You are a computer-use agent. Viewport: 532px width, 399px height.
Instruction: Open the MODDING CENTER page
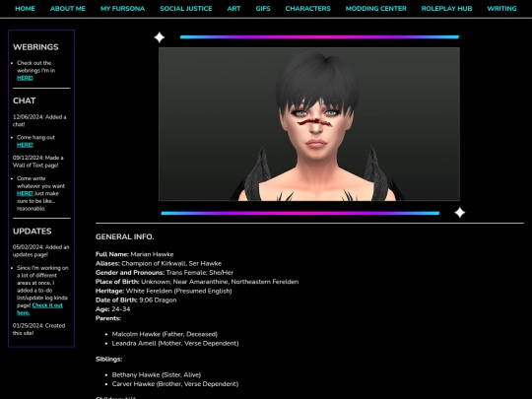(376, 9)
